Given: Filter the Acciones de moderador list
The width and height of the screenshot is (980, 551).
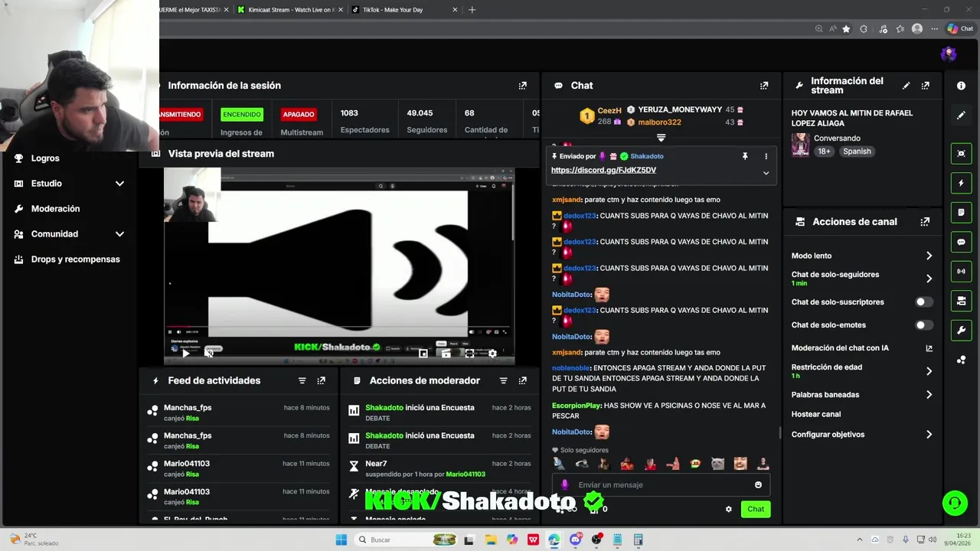Looking at the screenshot, I should pos(504,380).
